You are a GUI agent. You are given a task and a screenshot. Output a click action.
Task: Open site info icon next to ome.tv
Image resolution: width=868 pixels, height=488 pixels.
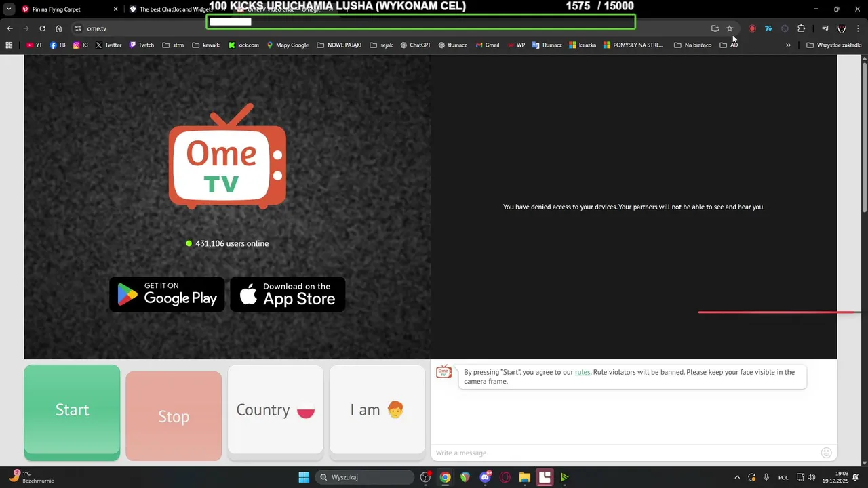pos(78,28)
